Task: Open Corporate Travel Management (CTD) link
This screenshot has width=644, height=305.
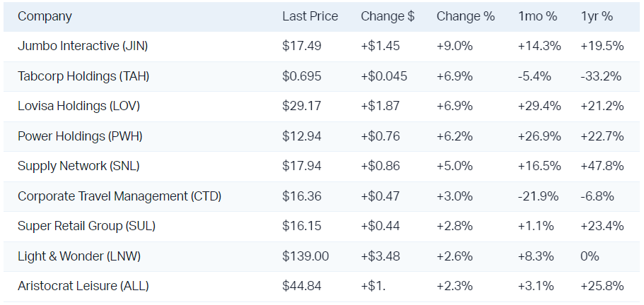Action: [119, 196]
